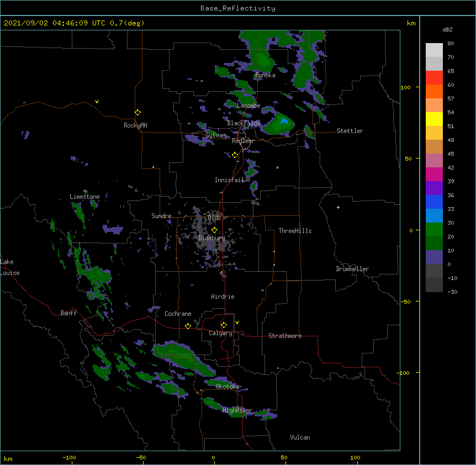Pick the yellow diamond marker beside Cochrane
Image resolution: width=476 pixels, height=465 pixels.
point(188,326)
